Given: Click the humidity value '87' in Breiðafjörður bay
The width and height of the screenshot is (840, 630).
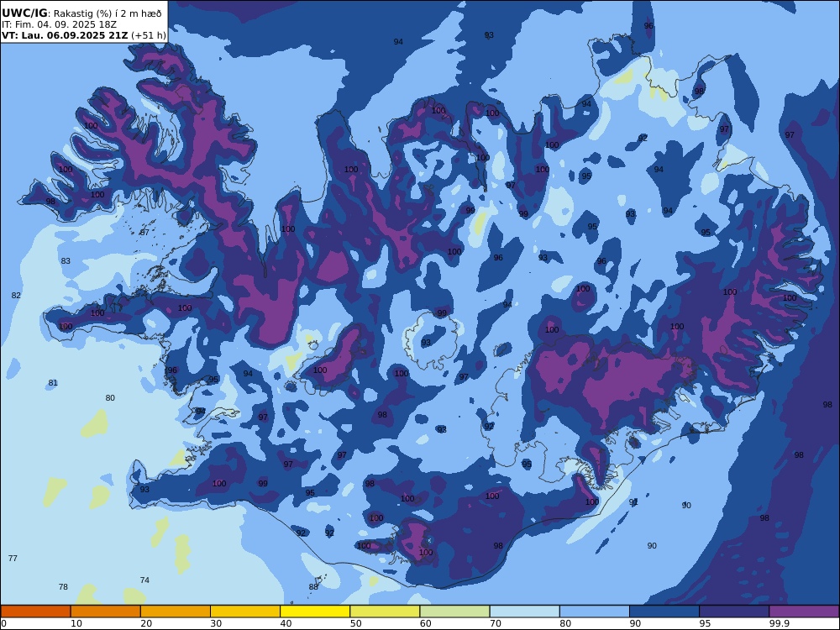Looking at the screenshot, I should [144, 233].
